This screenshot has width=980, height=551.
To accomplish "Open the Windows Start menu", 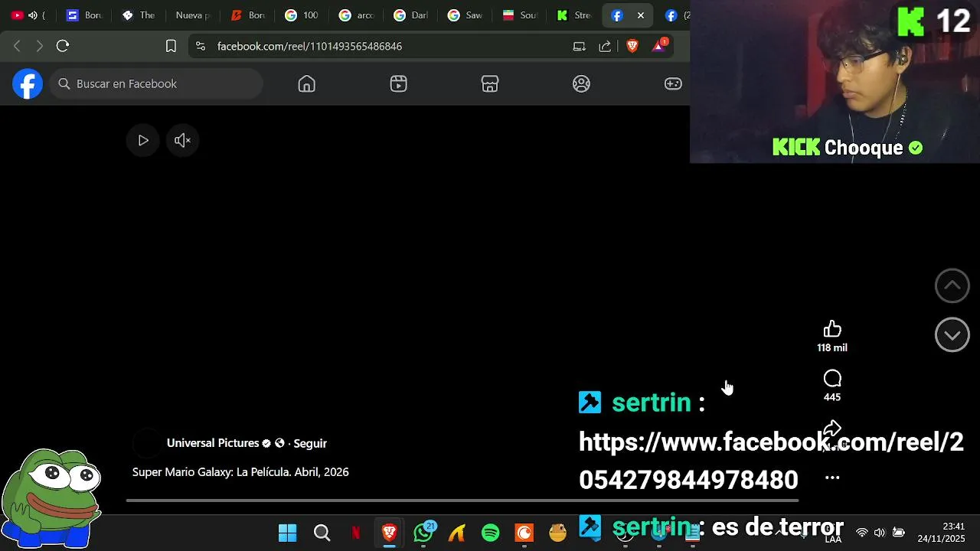I will 288,533.
